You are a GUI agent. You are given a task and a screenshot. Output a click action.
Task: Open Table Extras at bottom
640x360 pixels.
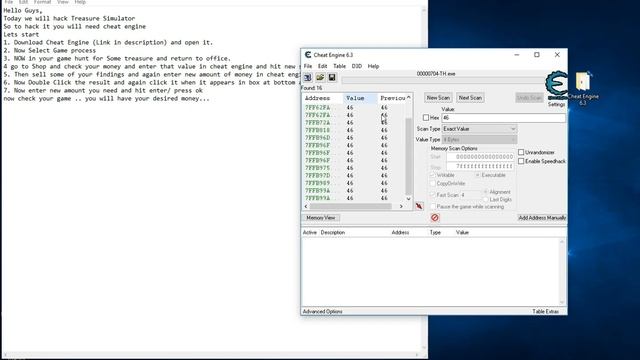[545, 311]
